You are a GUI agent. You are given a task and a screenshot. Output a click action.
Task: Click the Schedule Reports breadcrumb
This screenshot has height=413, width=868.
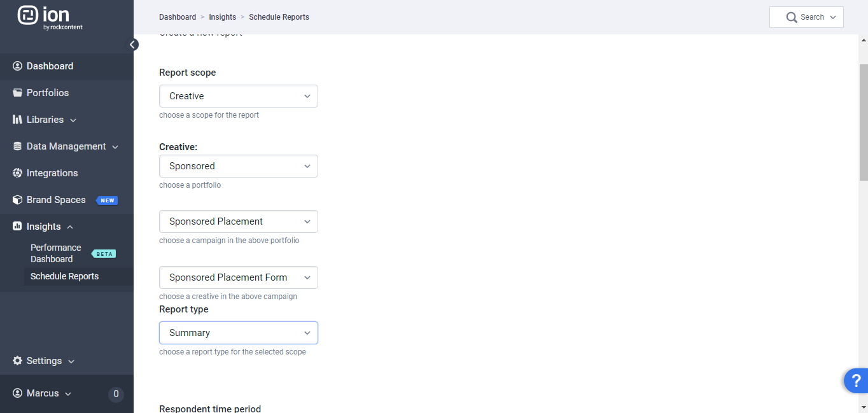click(x=279, y=17)
